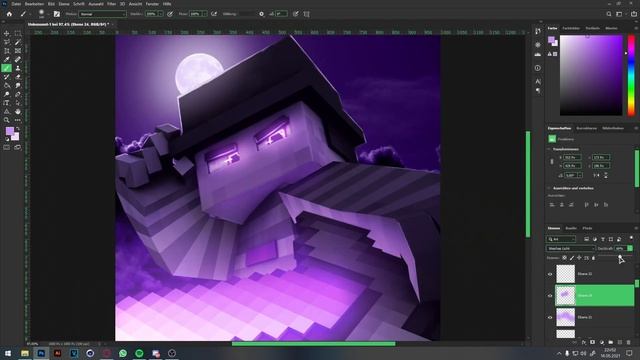640x360 pixels.
Task: Hide the purple haze layer below Ebene 24
Action: point(550,317)
